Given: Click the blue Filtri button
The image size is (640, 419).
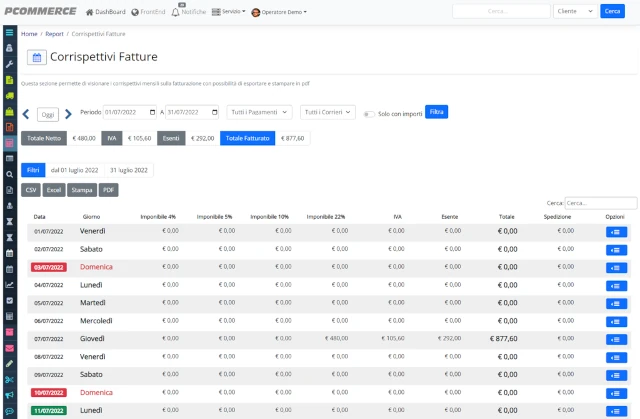Looking at the screenshot, I should point(33,170).
